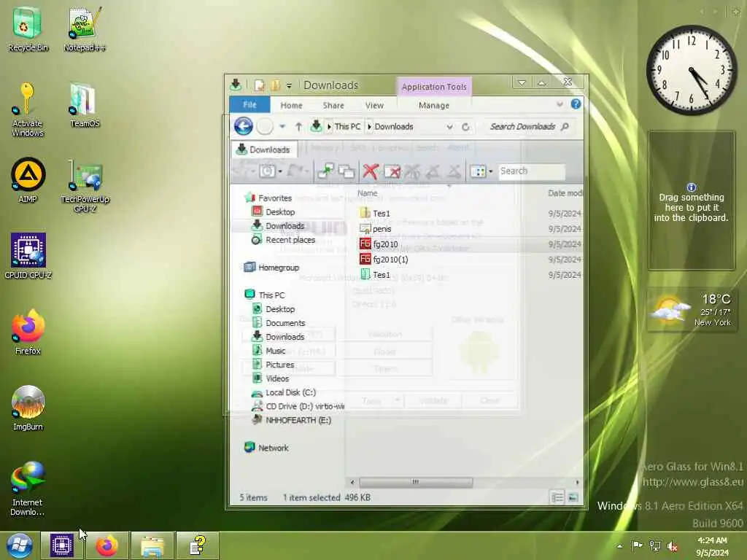This screenshot has height=560, width=747.
Task: Click the horizontal scrollbar thumb
Action: click(x=416, y=483)
